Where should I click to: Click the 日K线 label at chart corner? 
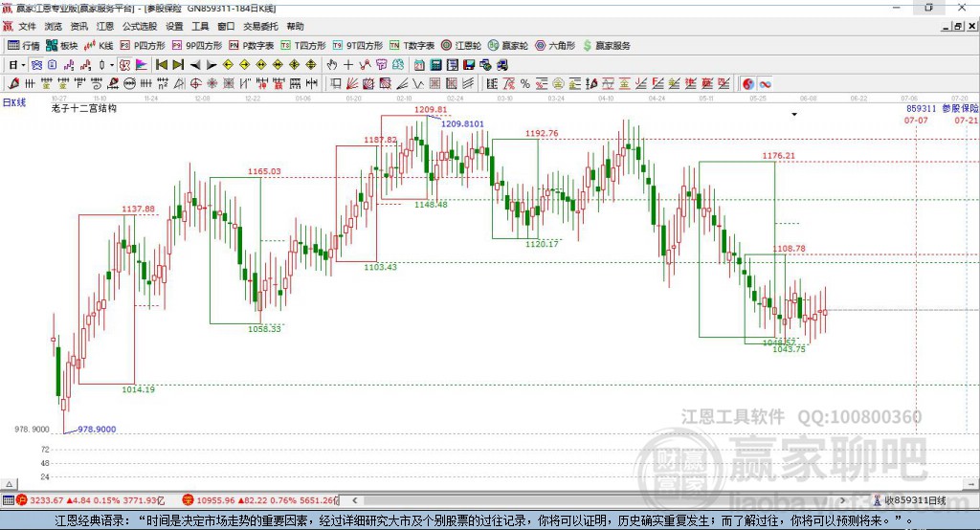14,102
